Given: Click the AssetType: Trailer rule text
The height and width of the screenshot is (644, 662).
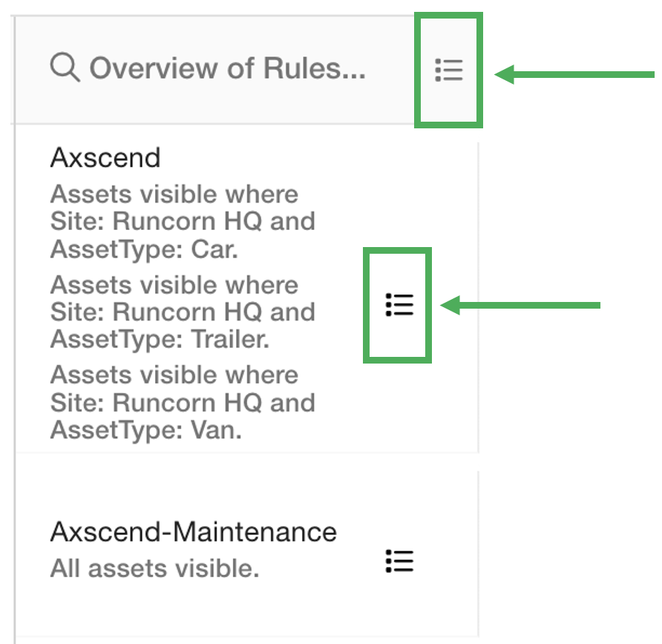Looking at the screenshot, I should [160, 339].
